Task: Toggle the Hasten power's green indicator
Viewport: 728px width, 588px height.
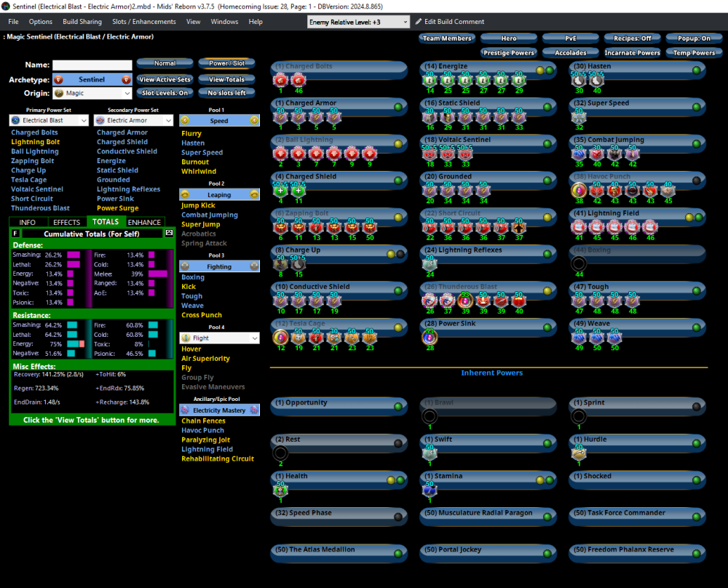Action: point(696,70)
